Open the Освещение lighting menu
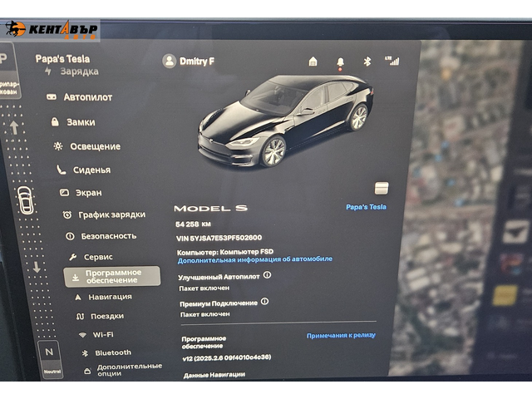Image resolution: width=532 pixels, height=399 pixels. 86,146
